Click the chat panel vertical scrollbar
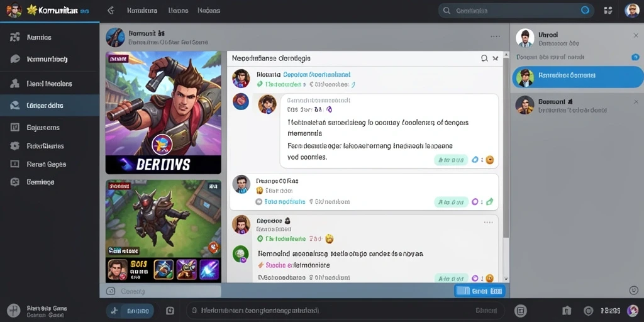 (x=506, y=148)
